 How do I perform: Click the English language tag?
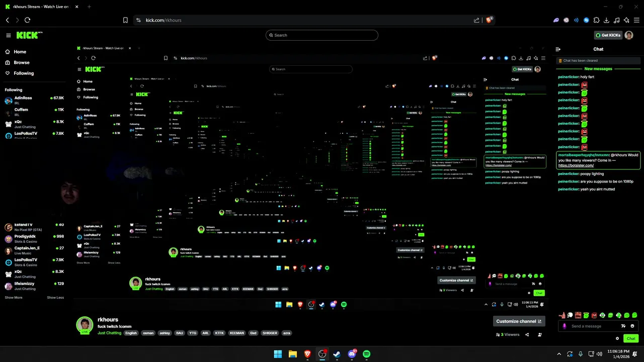click(x=131, y=333)
